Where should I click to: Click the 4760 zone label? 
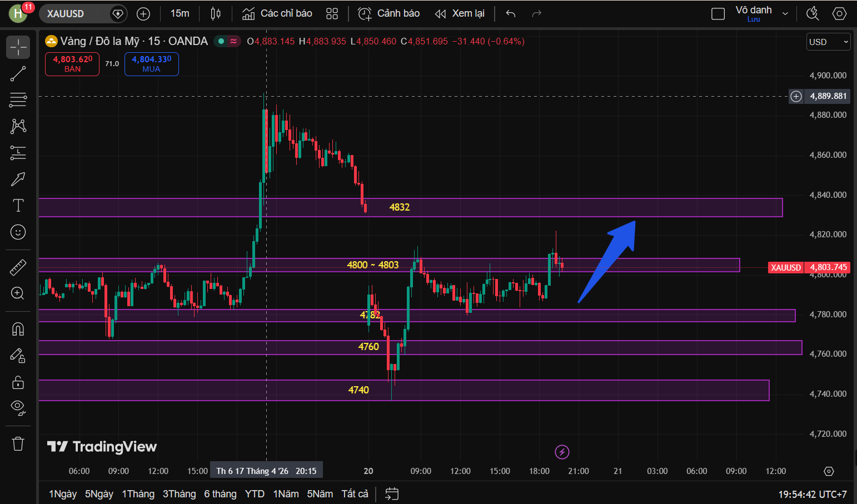(368, 347)
